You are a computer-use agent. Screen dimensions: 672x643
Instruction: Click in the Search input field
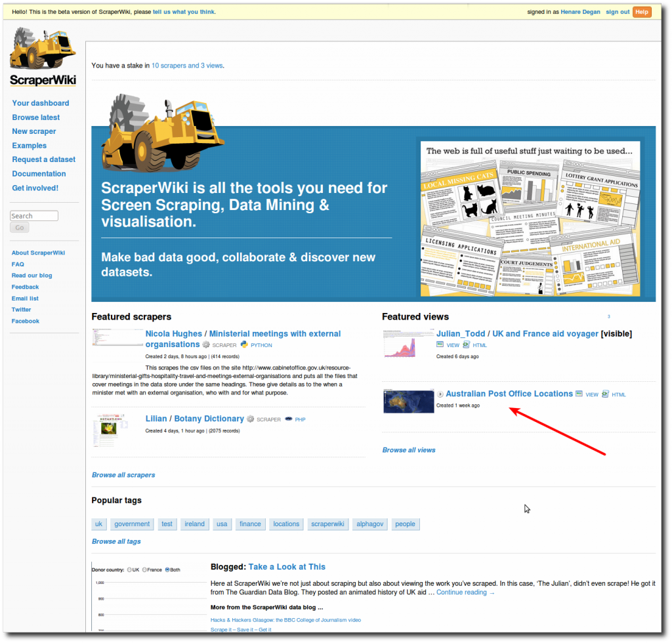[x=34, y=216]
